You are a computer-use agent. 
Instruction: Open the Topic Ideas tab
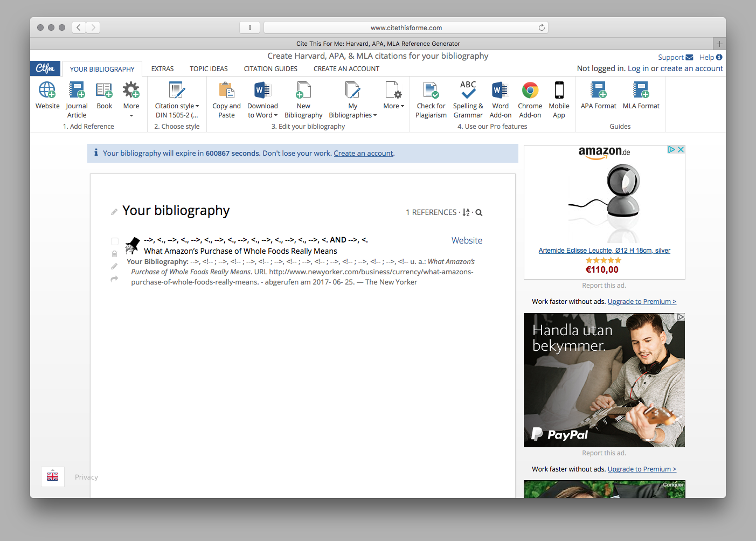click(x=209, y=69)
